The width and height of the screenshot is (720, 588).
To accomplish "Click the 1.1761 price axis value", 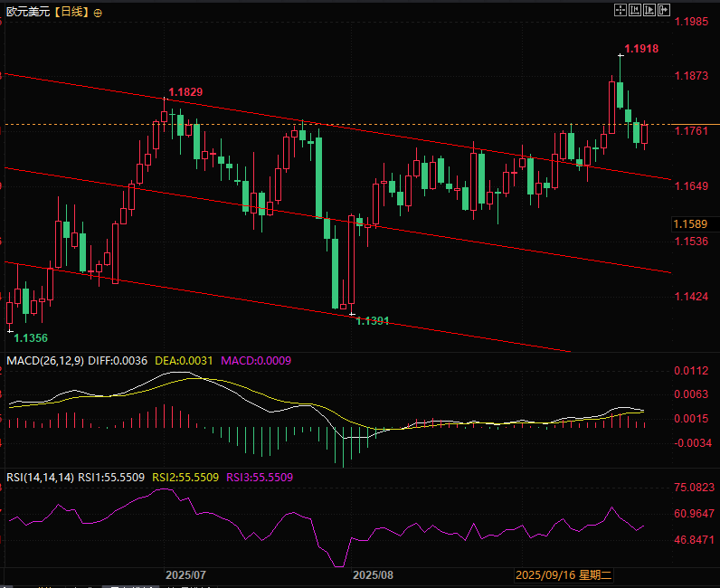I will point(691,131).
